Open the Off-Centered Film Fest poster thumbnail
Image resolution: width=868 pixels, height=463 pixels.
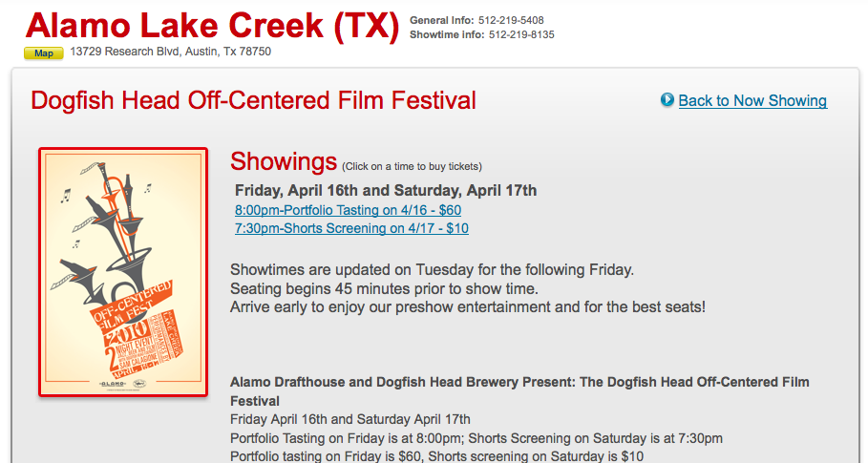(x=123, y=272)
